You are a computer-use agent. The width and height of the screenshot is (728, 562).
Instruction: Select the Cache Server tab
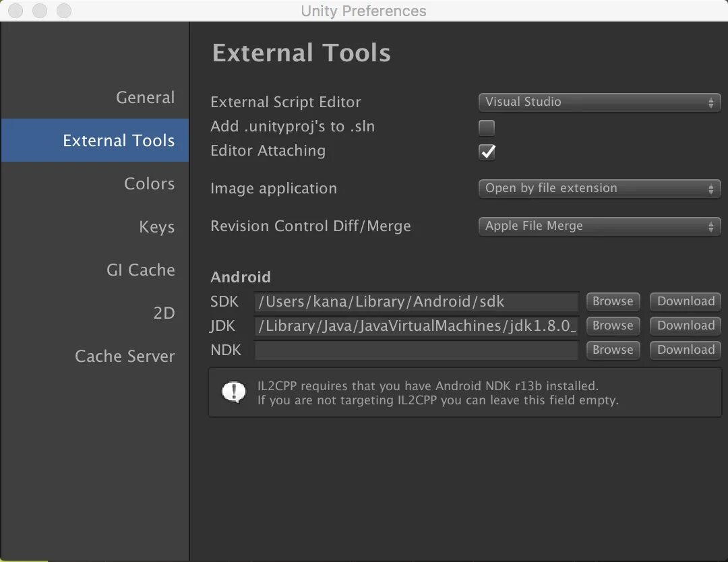[125, 356]
